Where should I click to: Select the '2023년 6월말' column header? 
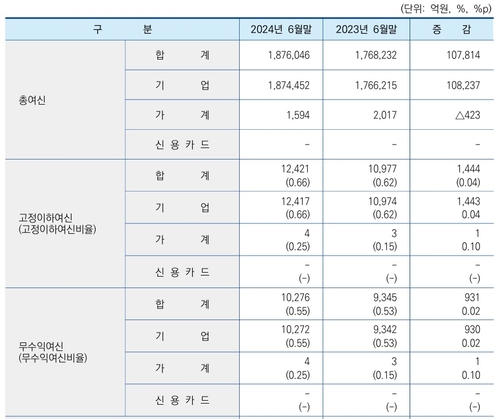366,29
